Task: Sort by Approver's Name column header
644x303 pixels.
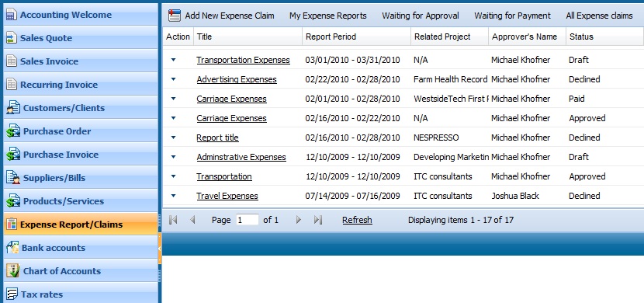Action: [x=528, y=37]
